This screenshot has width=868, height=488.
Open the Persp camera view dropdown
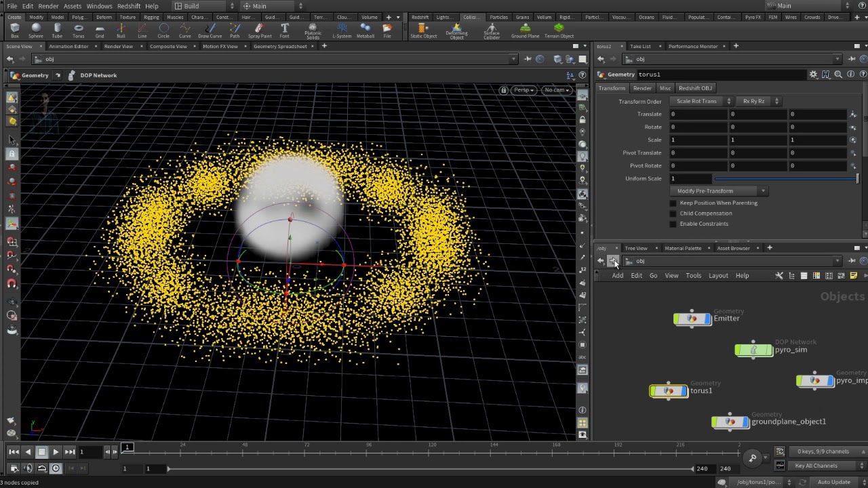523,90
